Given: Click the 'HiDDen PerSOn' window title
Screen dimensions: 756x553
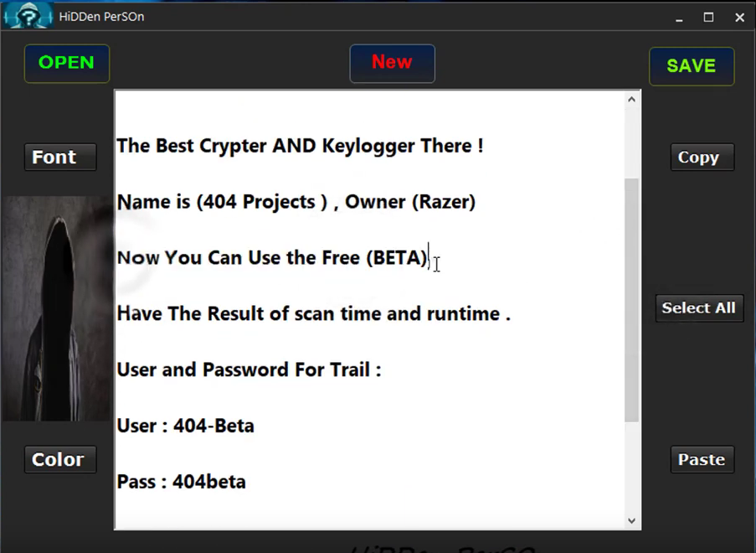Looking at the screenshot, I should (102, 17).
